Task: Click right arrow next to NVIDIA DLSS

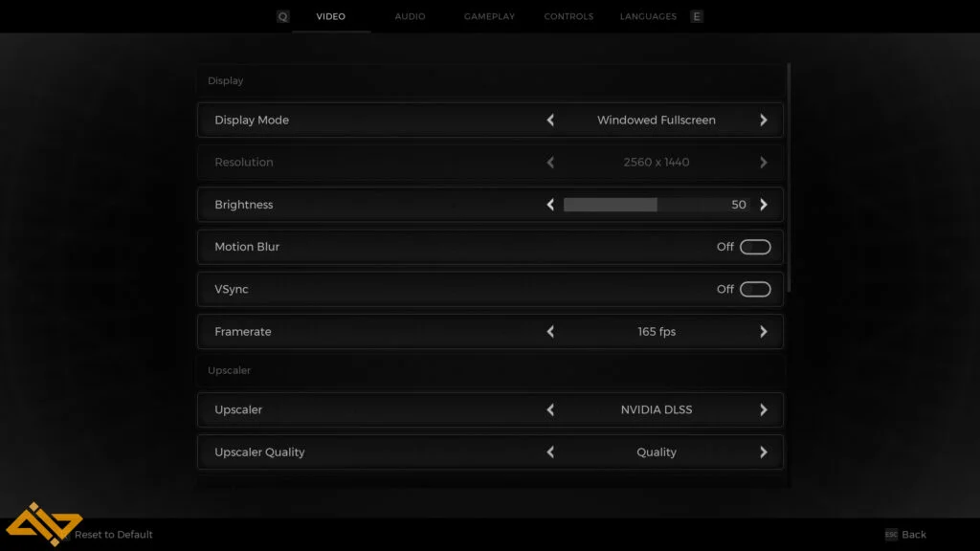Action: tap(763, 409)
